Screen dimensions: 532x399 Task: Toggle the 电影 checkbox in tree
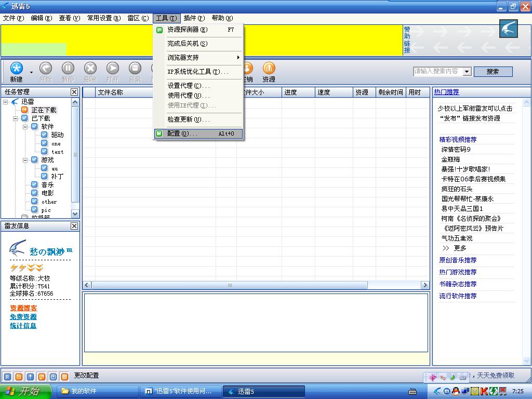click(x=34, y=193)
